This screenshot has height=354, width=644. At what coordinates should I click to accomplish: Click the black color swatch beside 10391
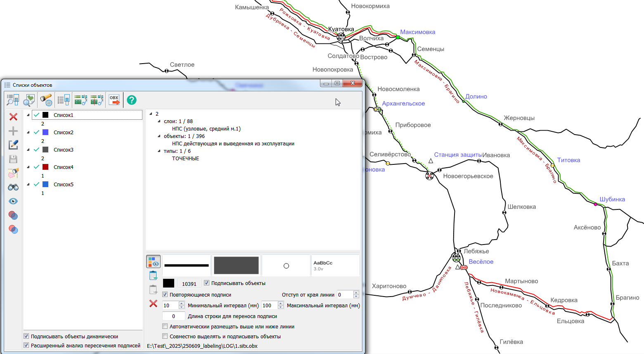point(168,283)
